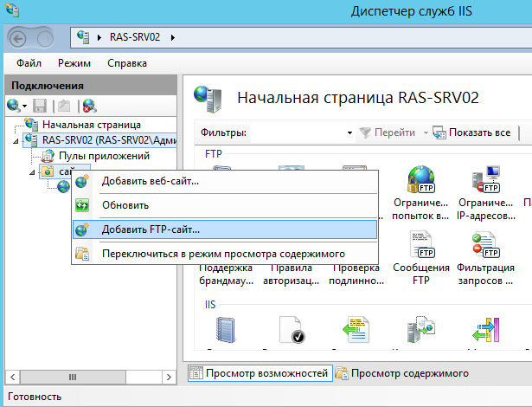Click the arrow after RAS-SRV02 in breadcrumb
Screen dimensions: 532x407
[173, 37]
